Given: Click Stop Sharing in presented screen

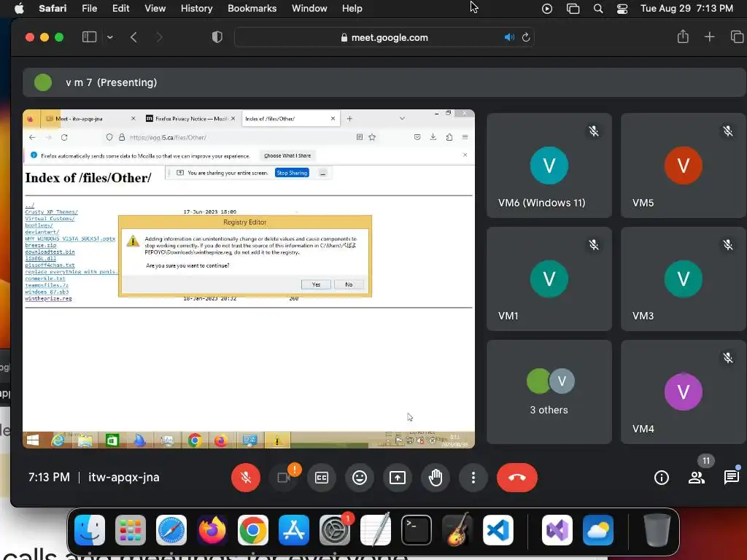Looking at the screenshot, I should [292, 173].
